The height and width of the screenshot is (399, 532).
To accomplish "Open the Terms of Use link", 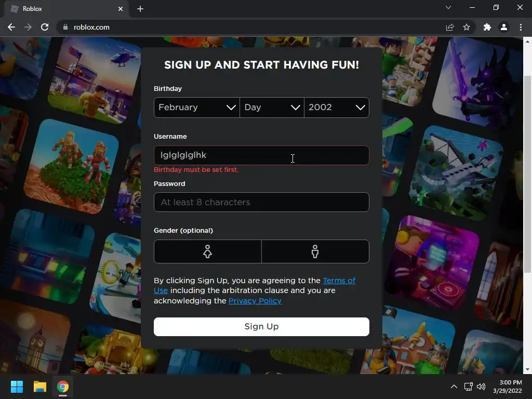I will (339, 281).
